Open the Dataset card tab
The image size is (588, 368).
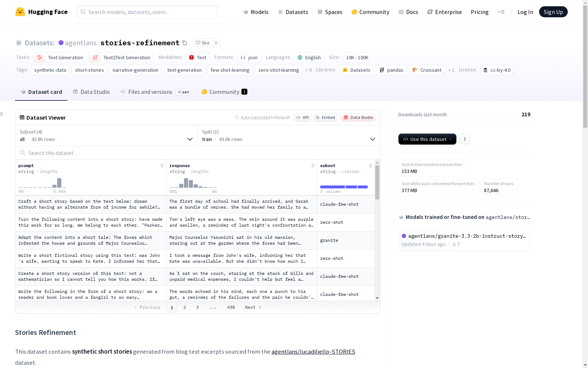[x=41, y=92]
